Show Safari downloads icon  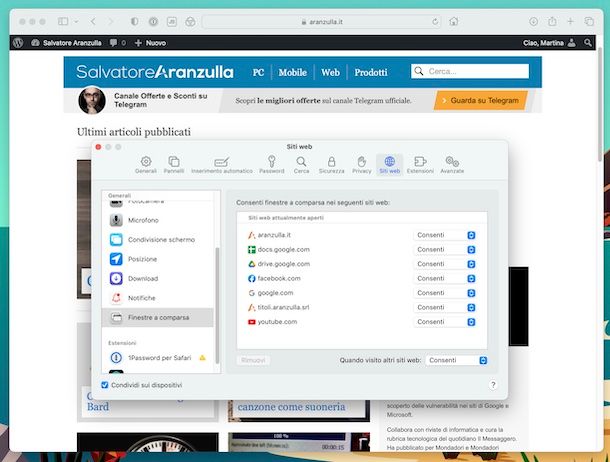tap(533, 21)
